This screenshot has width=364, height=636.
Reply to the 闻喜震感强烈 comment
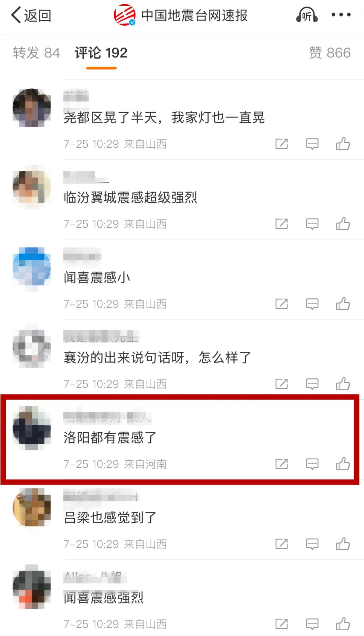[312, 624]
